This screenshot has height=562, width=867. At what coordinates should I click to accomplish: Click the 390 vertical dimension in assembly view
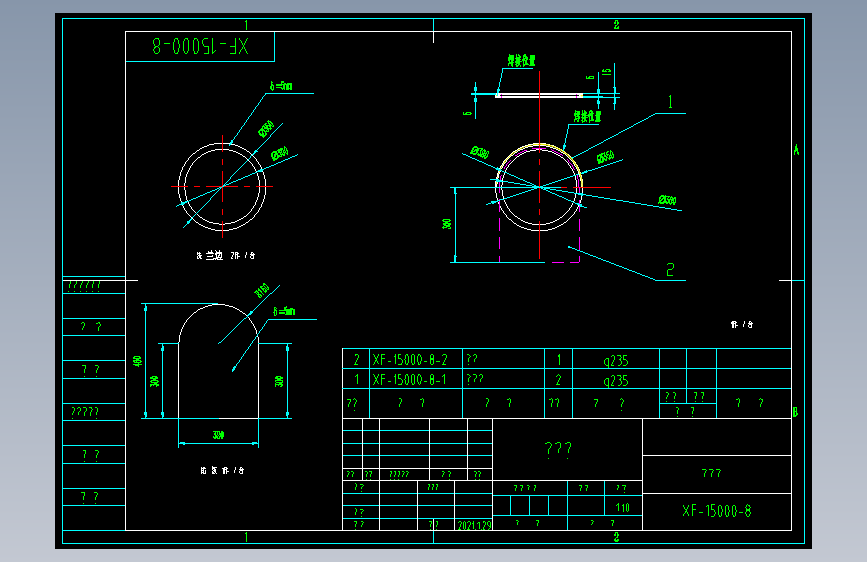447,223
